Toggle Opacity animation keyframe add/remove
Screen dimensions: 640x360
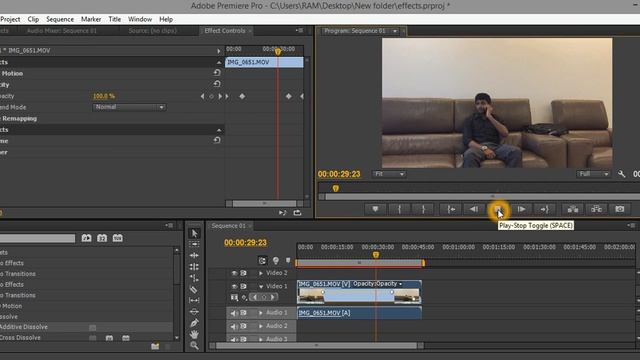click(x=211, y=96)
